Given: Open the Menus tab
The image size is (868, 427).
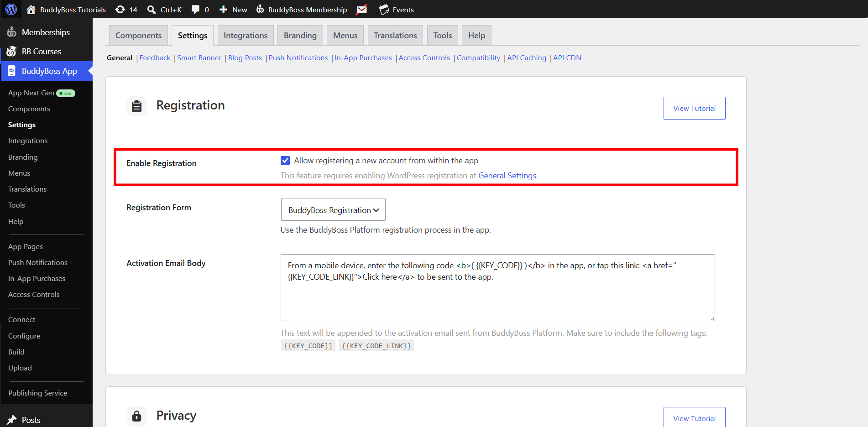Looking at the screenshot, I should tap(345, 36).
